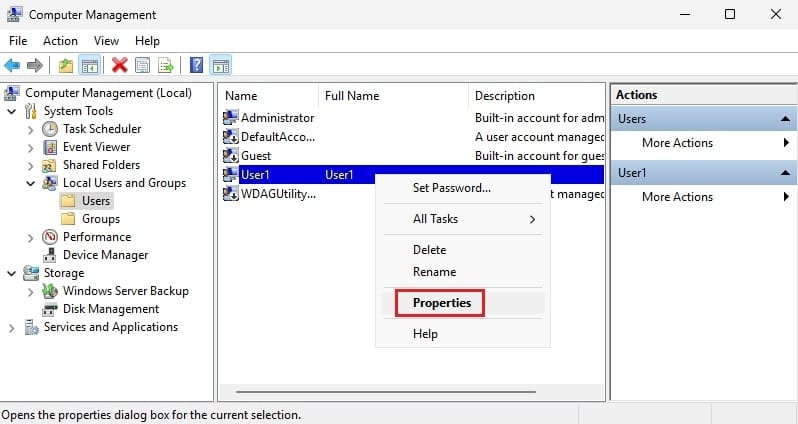Open All Tasks submenu
This screenshot has width=798, height=424.
click(x=463, y=219)
